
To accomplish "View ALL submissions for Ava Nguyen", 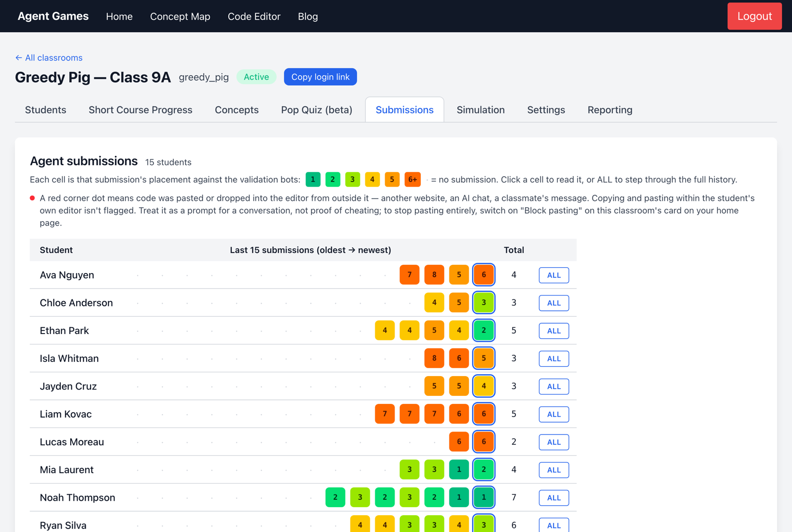I will (x=554, y=275).
